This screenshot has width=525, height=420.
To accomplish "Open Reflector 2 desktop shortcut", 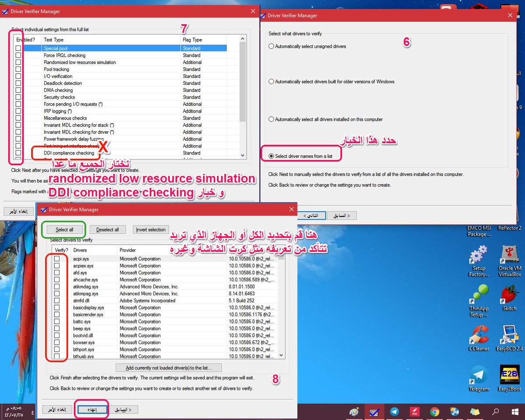I will point(510,228).
